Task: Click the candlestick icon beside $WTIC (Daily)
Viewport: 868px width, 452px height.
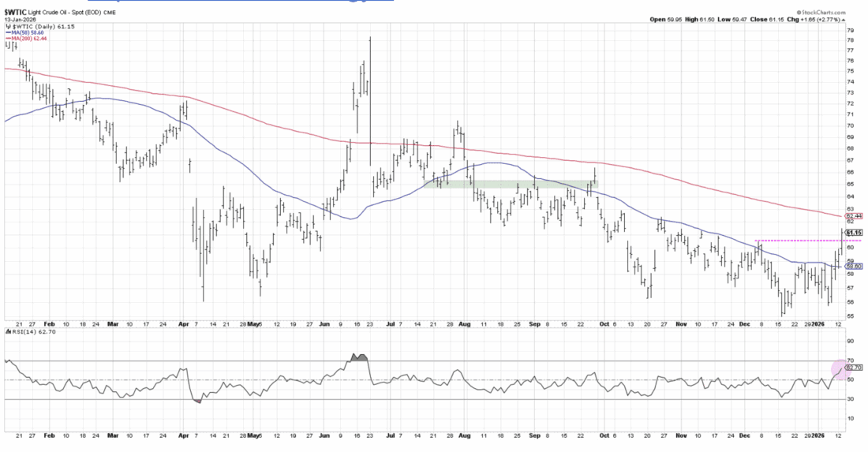Action: [x=9, y=27]
